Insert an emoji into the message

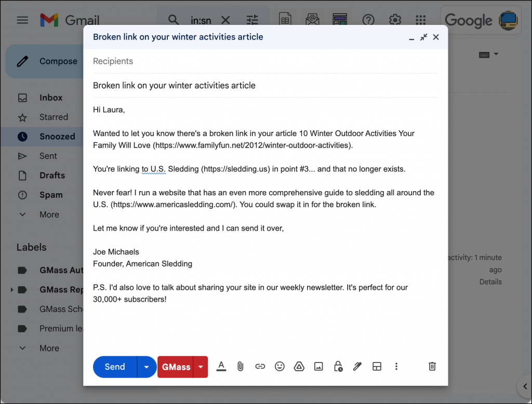click(280, 367)
